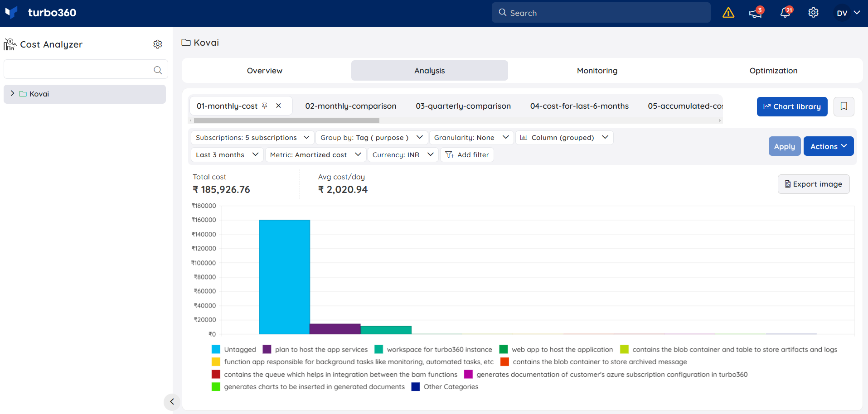Click Export image button
Screen dimensions: 868x414
814,184
